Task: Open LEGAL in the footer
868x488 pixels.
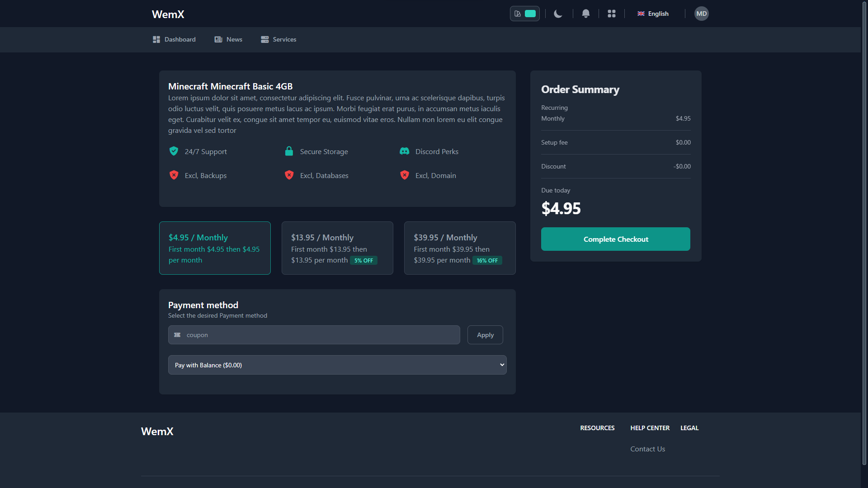Action: (x=689, y=428)
